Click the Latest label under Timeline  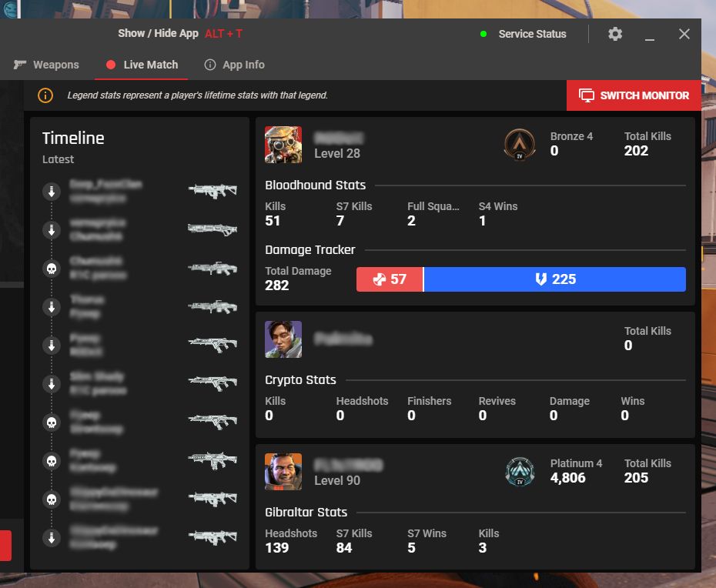[x=58, y=159]
